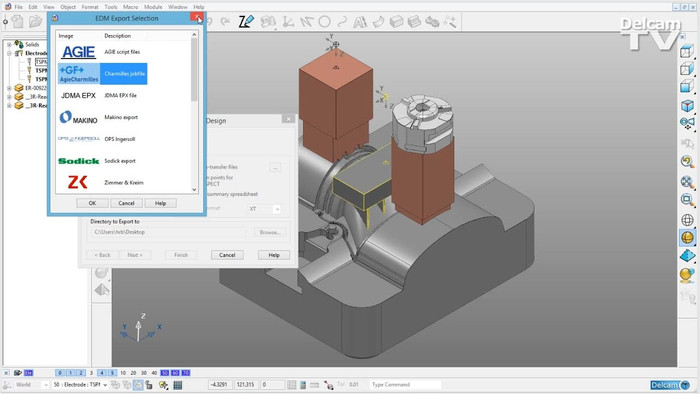Click the Redo arrow in the toolbar

coord(225,21)
